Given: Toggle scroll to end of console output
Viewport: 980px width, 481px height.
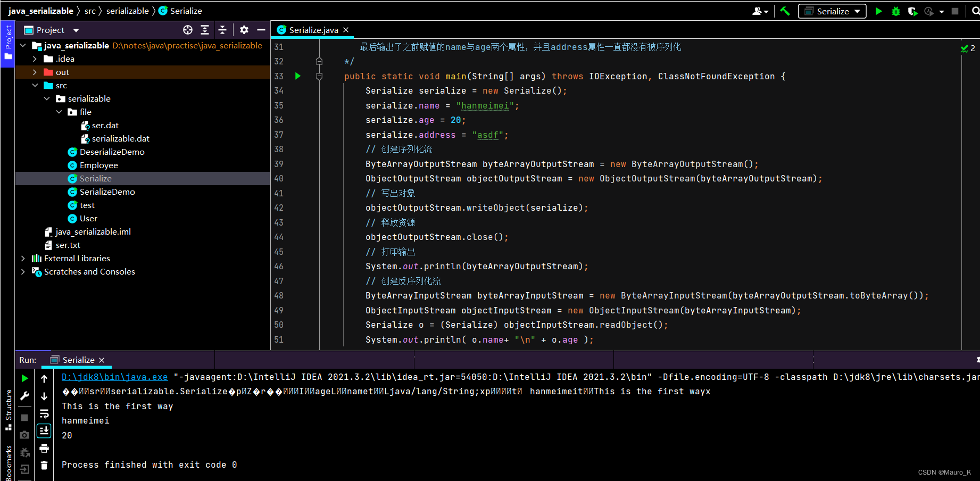Looking at the screenshot, I should point(44,430).
